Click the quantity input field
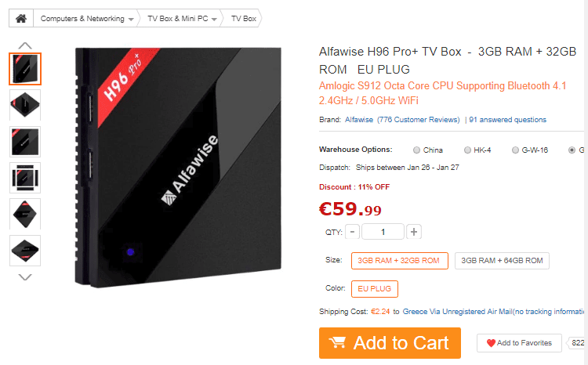Screen dimensions: 588x365 [383, 232]
